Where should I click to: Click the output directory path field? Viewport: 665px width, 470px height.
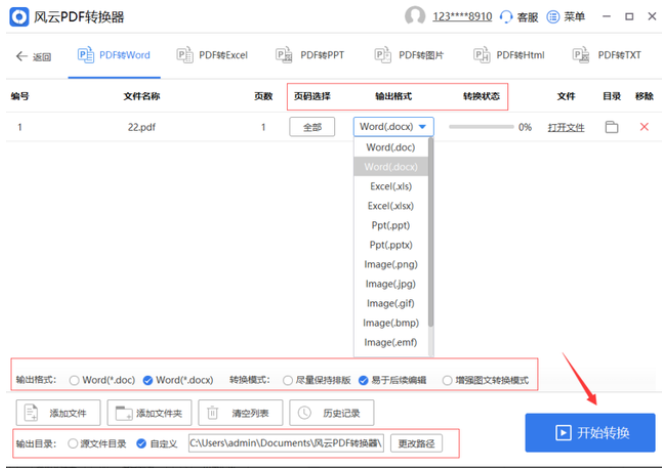click(x=285, y=443)
